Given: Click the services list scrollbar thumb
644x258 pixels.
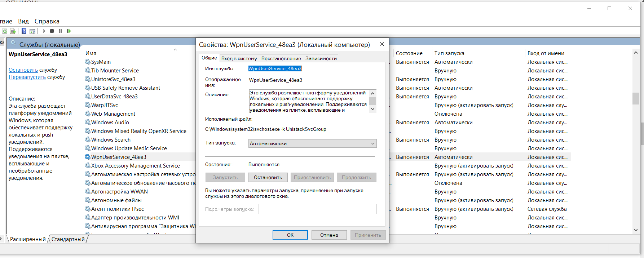Looking at the screenshot, I should pos(636,98).
